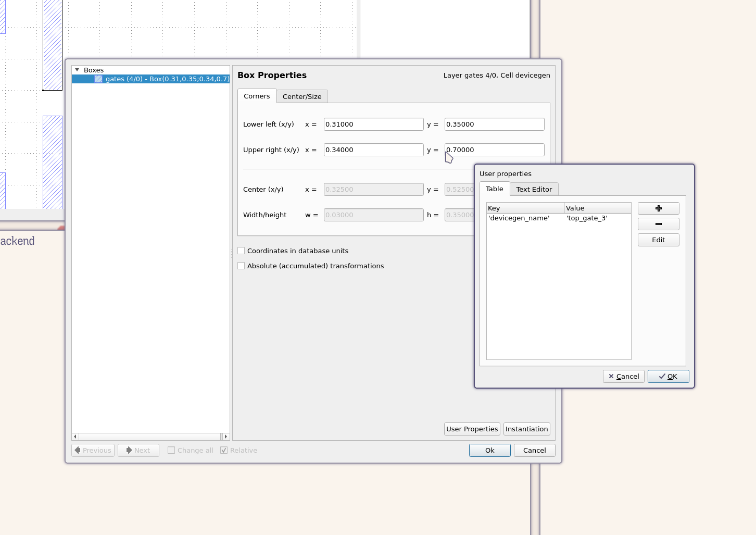
Task: Select the Corners tab
Action: pyautogui.click(x=257, y=96)
